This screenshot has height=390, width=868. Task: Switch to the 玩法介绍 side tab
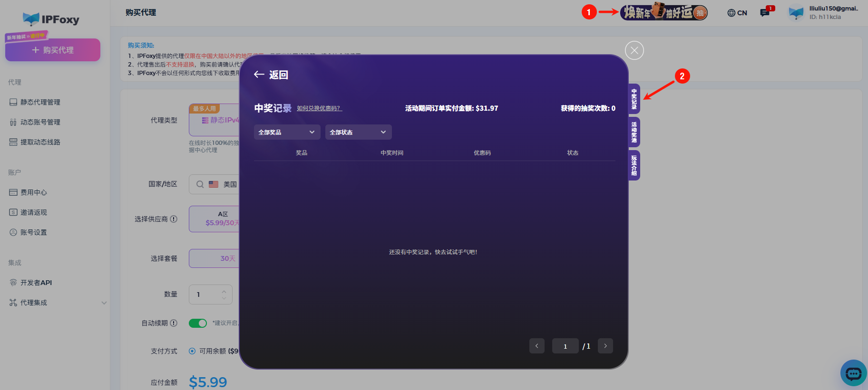(x=634, y=165)
